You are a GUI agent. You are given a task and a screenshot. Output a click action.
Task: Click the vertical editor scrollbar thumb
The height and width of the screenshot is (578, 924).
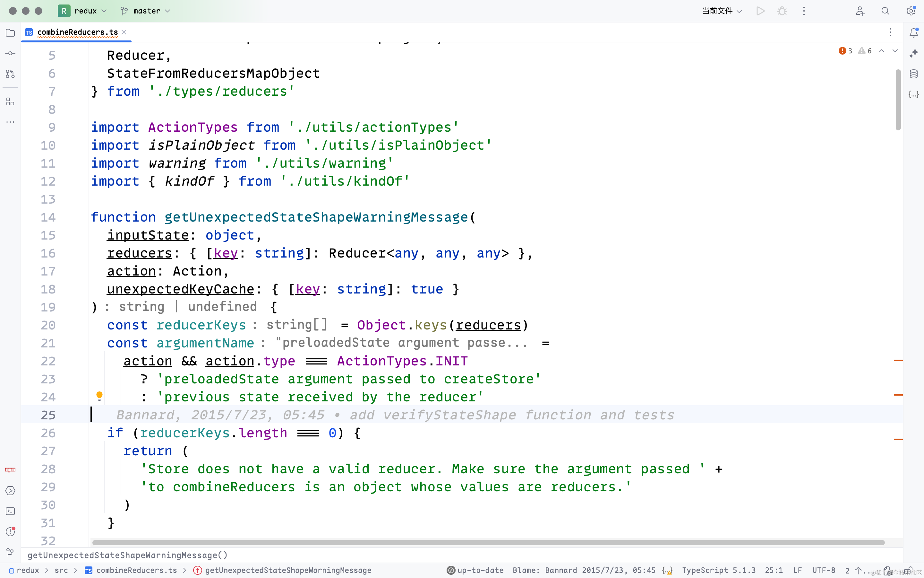(x=898, y=100)
